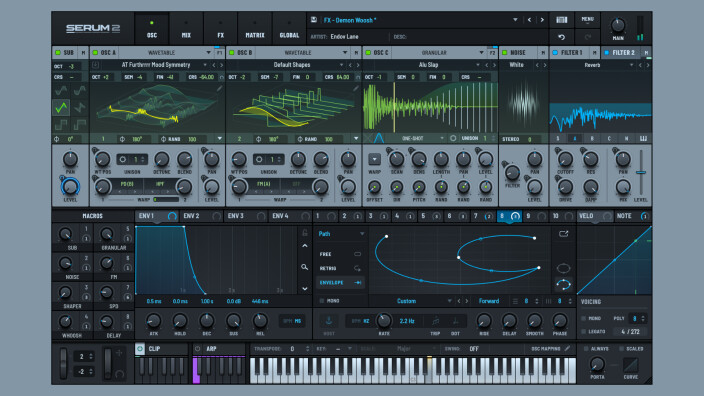Click the portamento curve icon

pos(630,365)
